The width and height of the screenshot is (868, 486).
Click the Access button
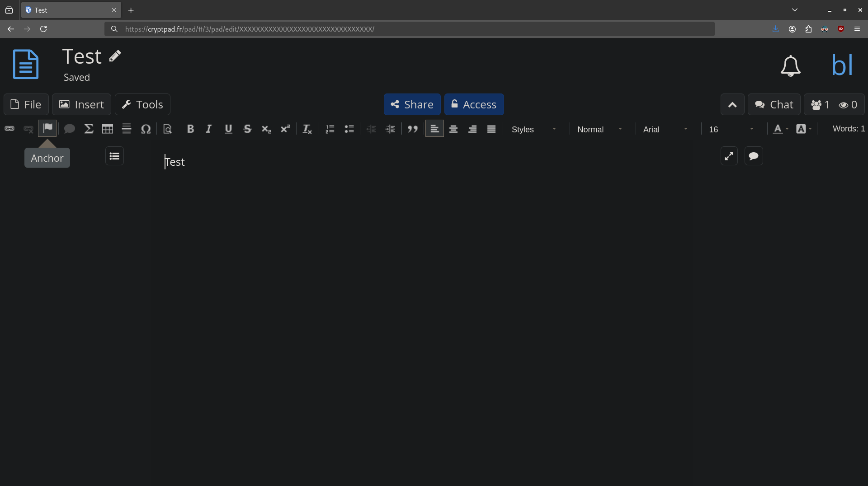[x=474, y=104]
